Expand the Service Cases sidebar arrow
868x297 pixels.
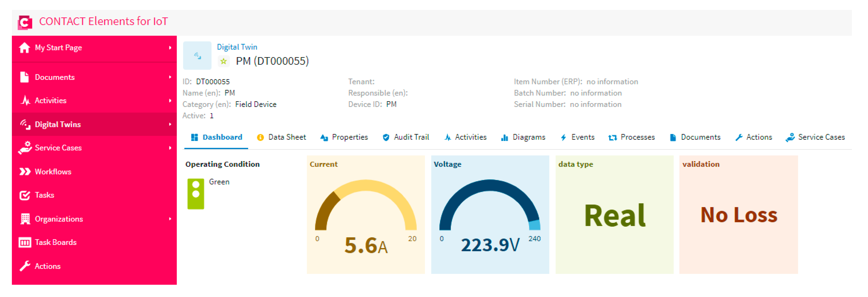[170, 148]
